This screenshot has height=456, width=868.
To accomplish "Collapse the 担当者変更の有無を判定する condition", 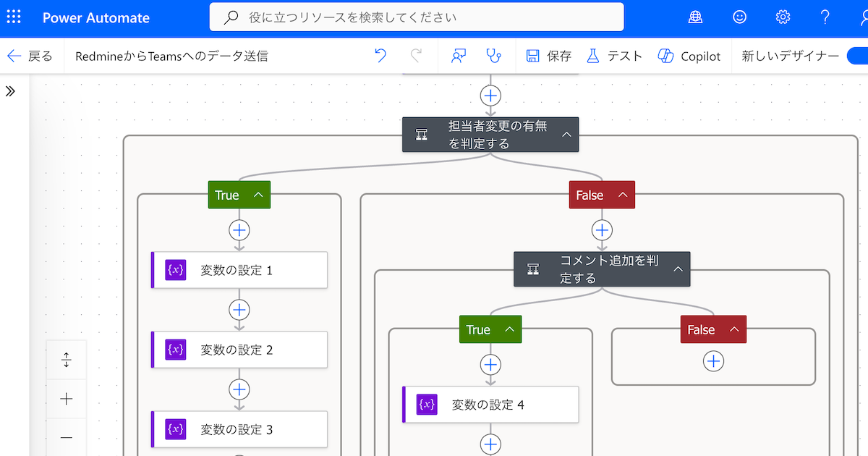I will click(x=566, y=135).
